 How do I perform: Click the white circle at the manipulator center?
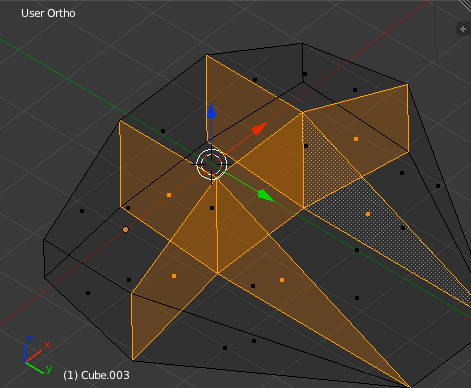click(212, 164)
